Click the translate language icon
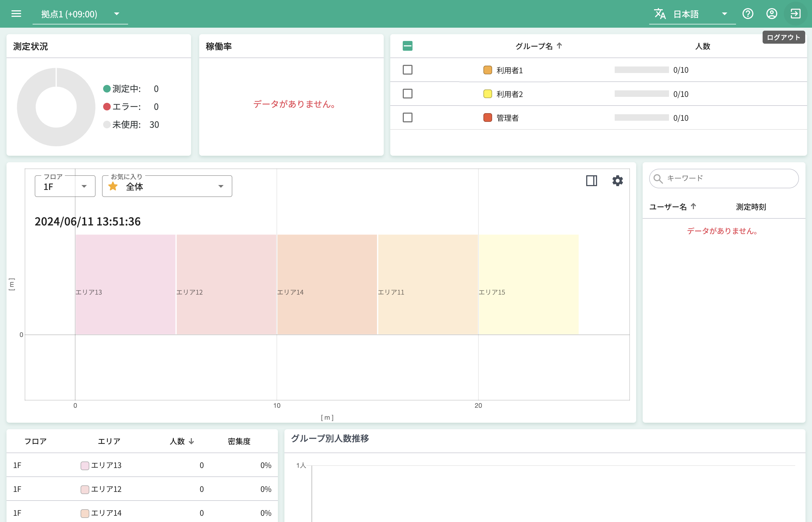 pos(659,14)
